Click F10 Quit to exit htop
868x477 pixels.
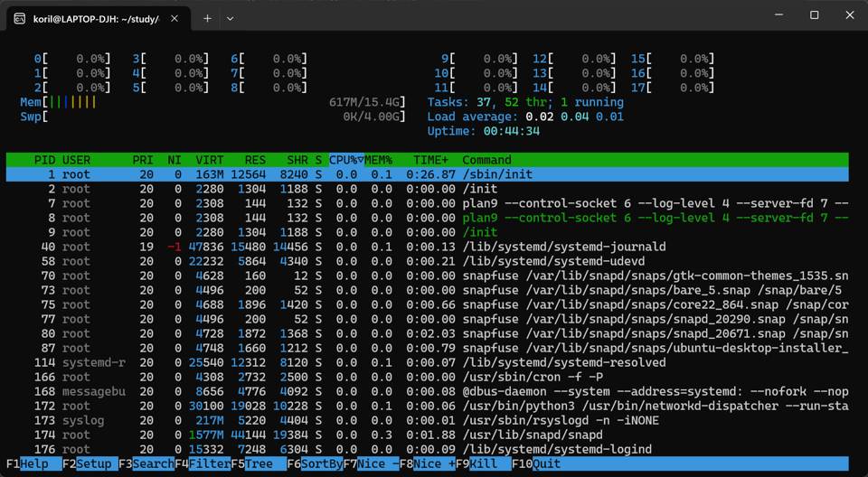[x=537, y=463]
